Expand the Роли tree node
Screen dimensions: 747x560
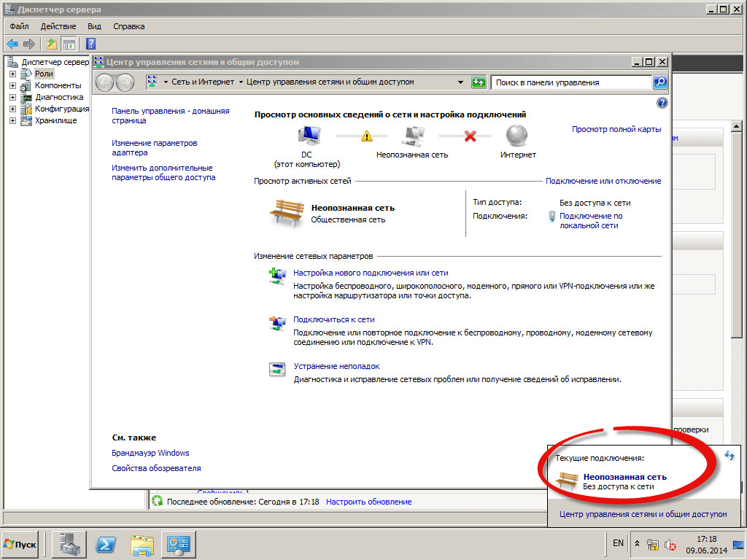[x=12, y=74]
